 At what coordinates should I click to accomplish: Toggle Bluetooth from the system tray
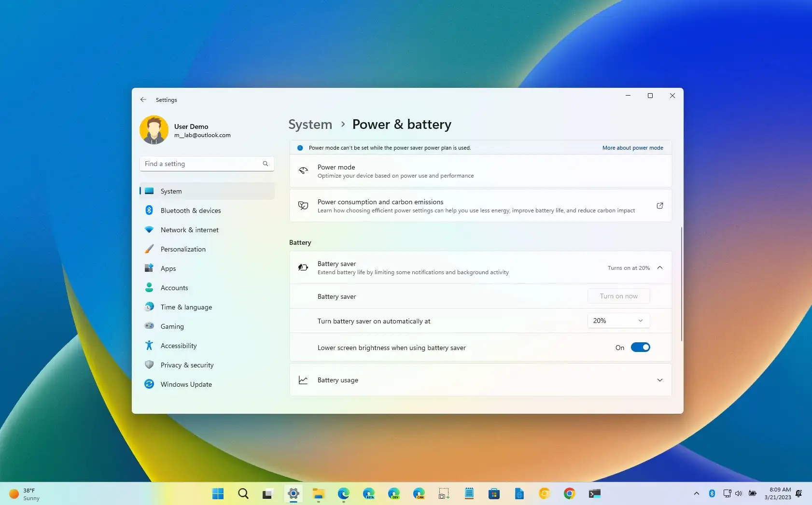point(712,493)
